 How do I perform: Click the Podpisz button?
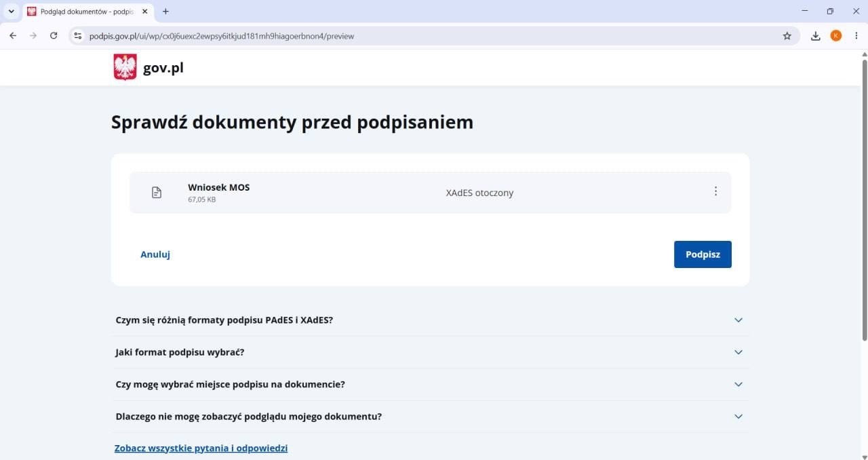[703, 254]
